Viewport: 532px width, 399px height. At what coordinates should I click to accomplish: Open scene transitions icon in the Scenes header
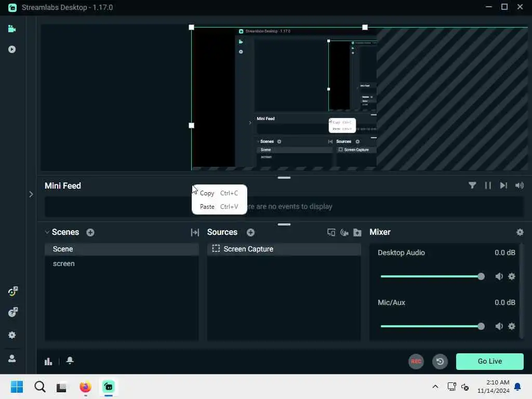tap(195, 232)
